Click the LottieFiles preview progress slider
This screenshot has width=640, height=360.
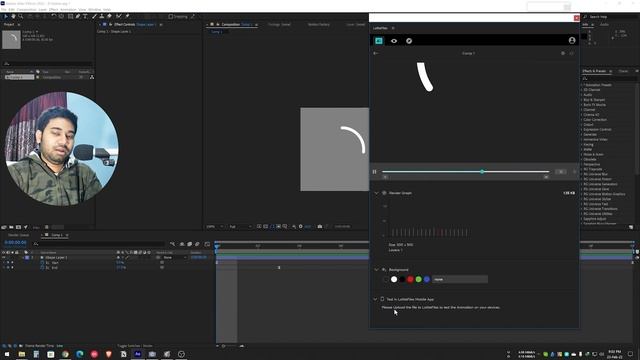coord(465,172)
